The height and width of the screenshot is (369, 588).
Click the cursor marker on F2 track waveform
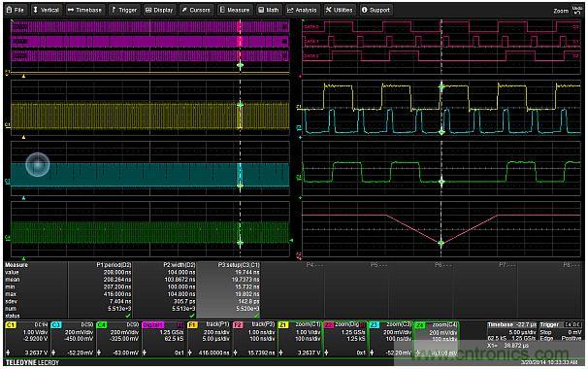(x=441, y=243)
